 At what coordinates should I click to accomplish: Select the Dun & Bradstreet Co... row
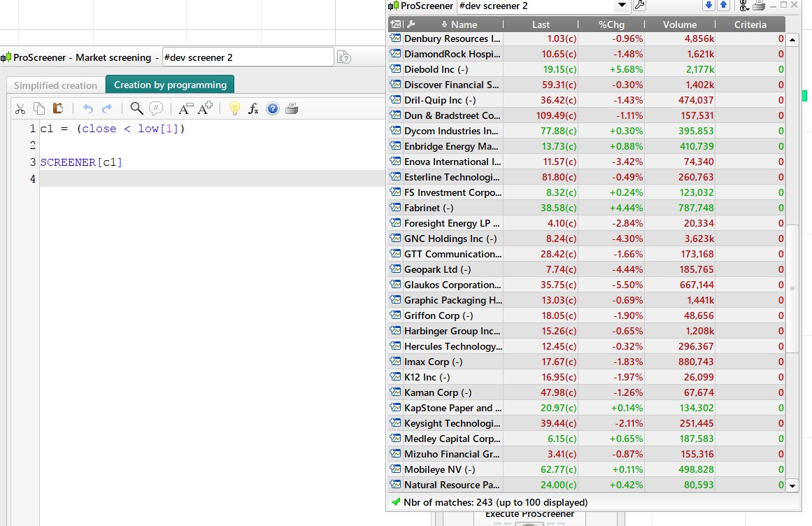coord(587,115)
